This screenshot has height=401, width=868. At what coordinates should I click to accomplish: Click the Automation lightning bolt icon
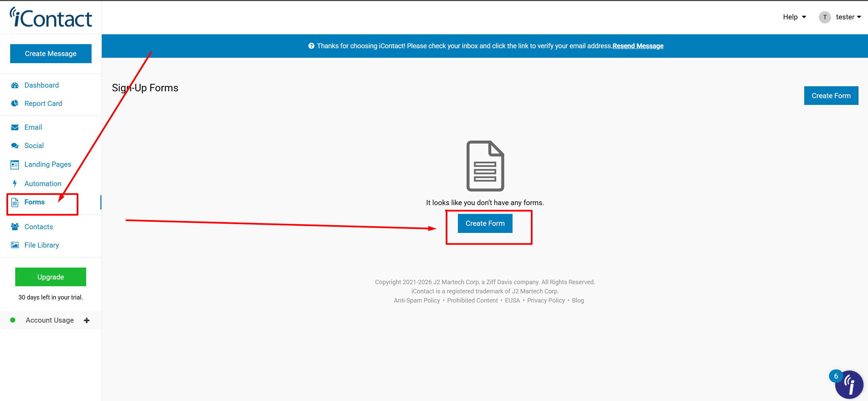(15, 184)
